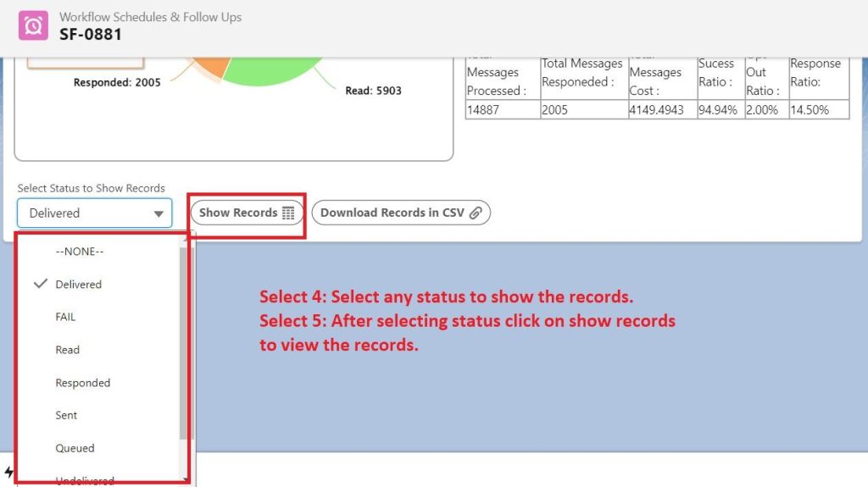This screenshot has height=487, width=868.
Task: Click the status dropdown list scrollbar
Action: pyautogui.click(x=184, y=339)
